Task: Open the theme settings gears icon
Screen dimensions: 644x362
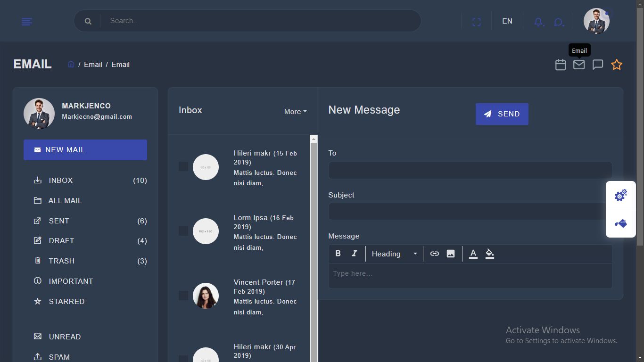Action: click(621, 195)
